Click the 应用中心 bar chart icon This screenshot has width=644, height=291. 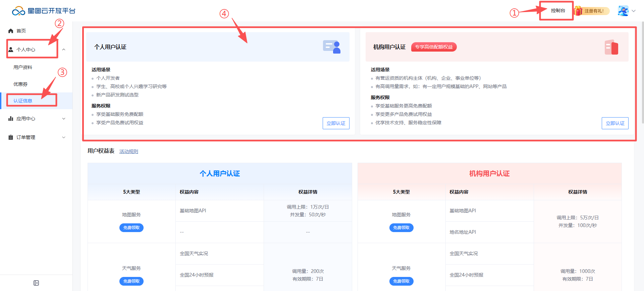(x=11, y=119)
